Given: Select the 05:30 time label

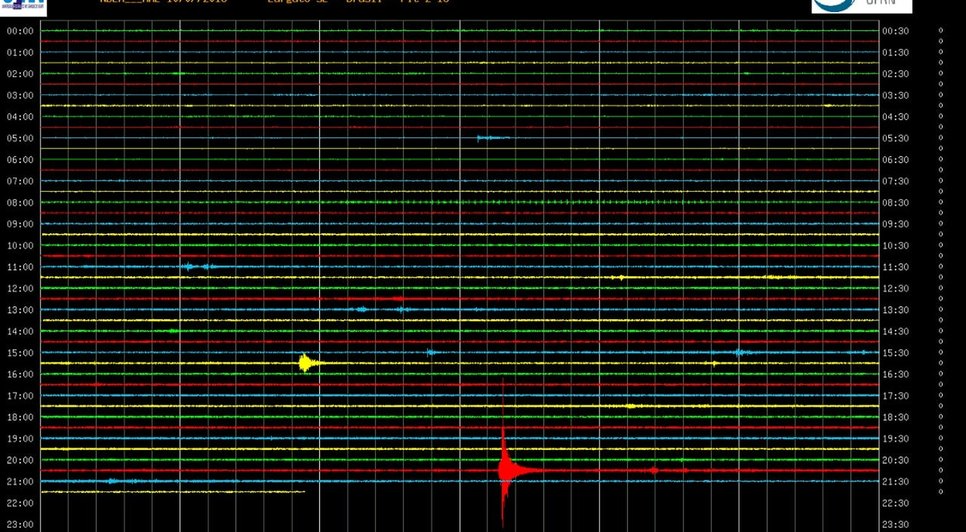Looking at the screenshot, I should (x=896, y=139).
